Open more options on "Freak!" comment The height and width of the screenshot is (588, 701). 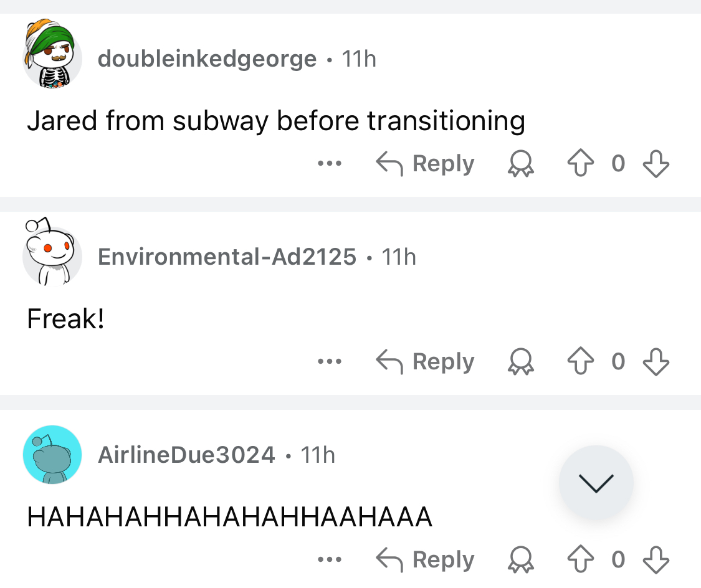coord(329,362)
